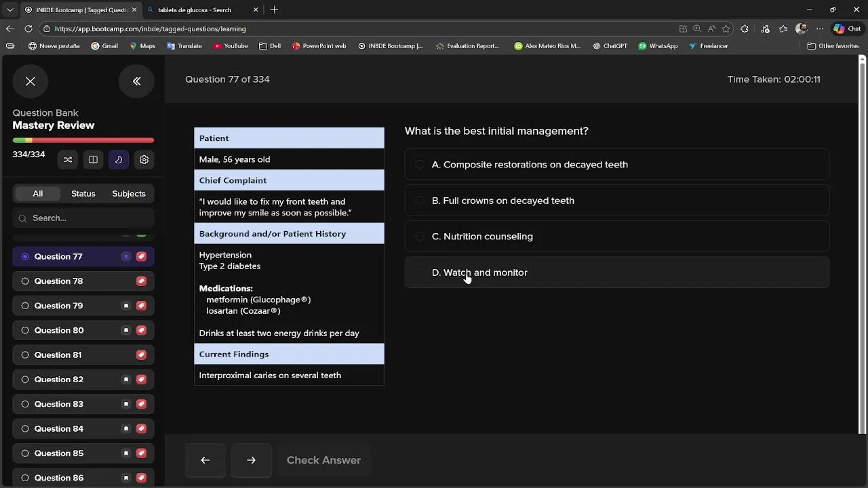Close the question bank with X

pos(31,81)
